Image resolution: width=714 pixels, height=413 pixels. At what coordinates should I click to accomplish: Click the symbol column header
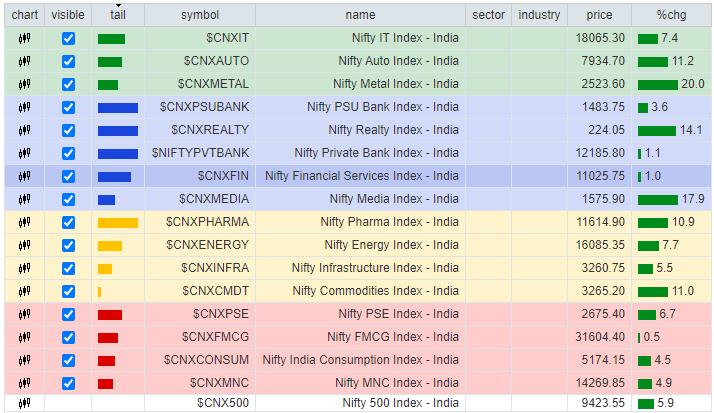point(200,15)
